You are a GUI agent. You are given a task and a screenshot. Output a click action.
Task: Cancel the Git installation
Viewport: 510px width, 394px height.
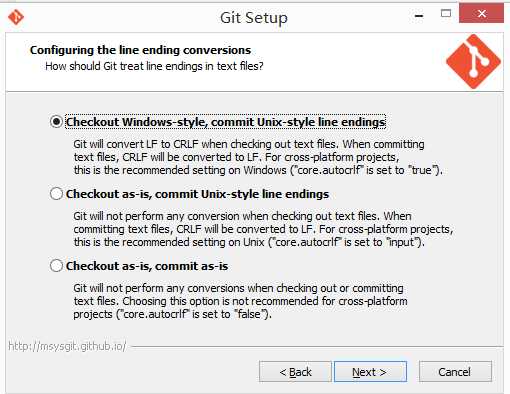[455, 372]
